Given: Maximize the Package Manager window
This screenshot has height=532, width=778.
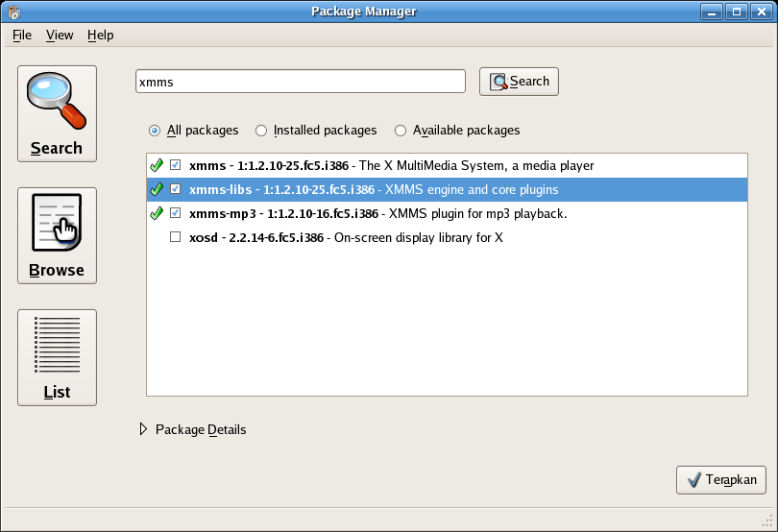Looking at the screenshot, I should pos(737,12).
